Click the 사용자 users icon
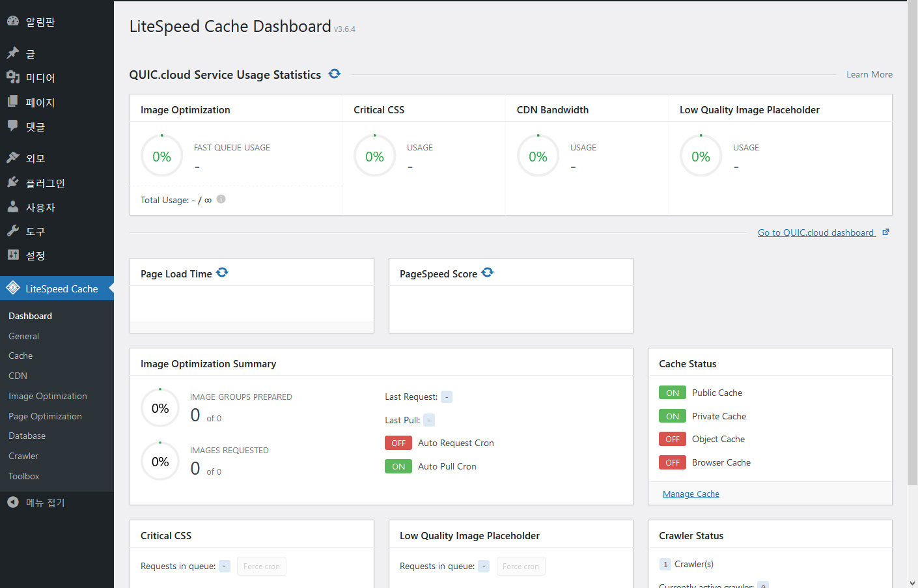Viewport: 918px width, 588px height. (13, 207)
